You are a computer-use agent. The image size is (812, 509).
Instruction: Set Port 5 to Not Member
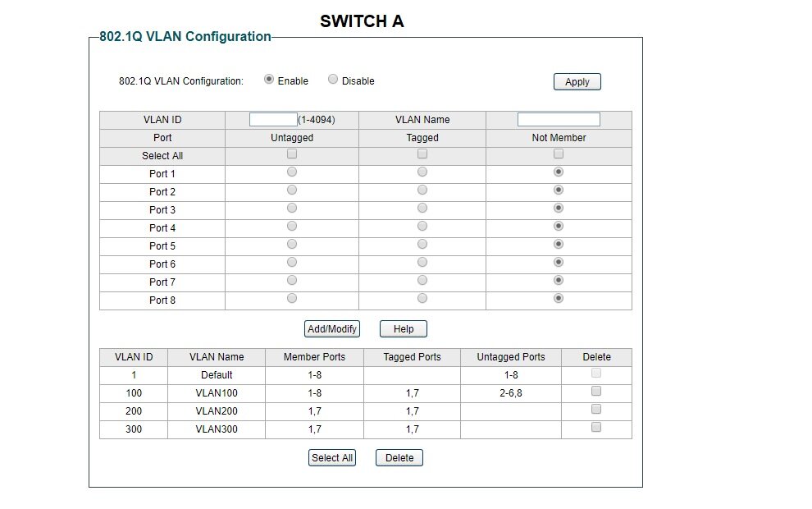click(559, 244)
